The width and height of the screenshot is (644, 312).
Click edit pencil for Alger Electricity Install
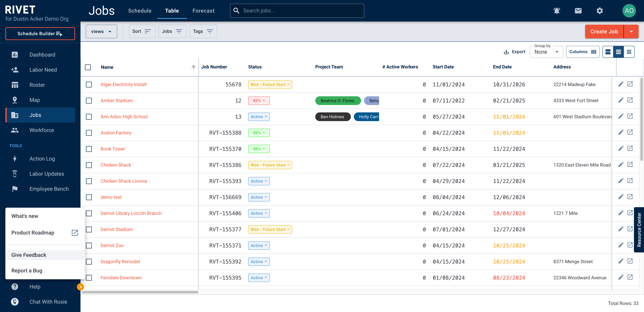[621, 84]
